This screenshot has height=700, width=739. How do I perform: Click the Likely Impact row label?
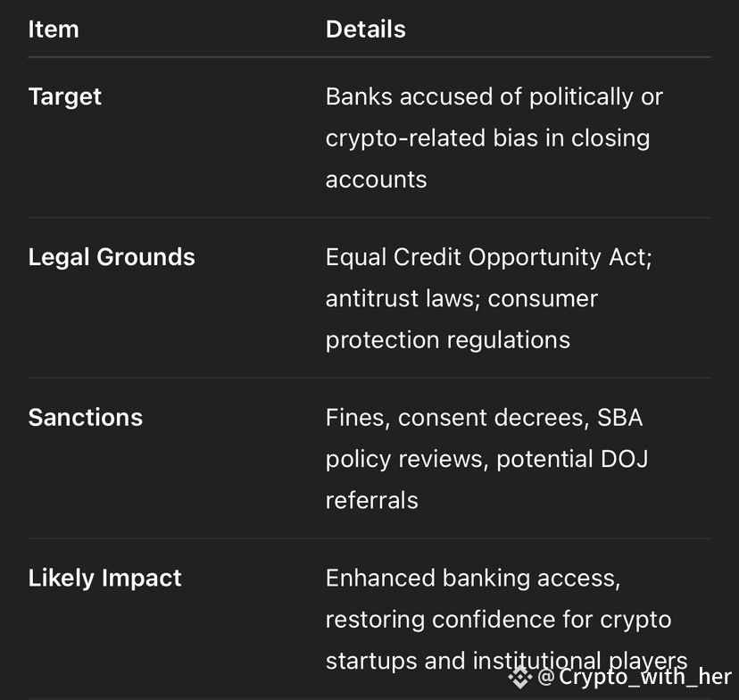coord(104,579)
